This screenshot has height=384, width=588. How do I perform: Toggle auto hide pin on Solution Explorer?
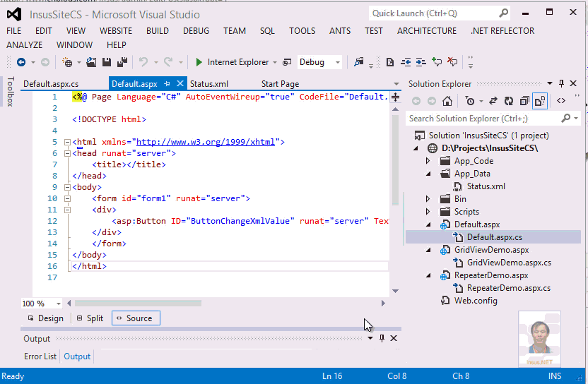tap(561, 83)
